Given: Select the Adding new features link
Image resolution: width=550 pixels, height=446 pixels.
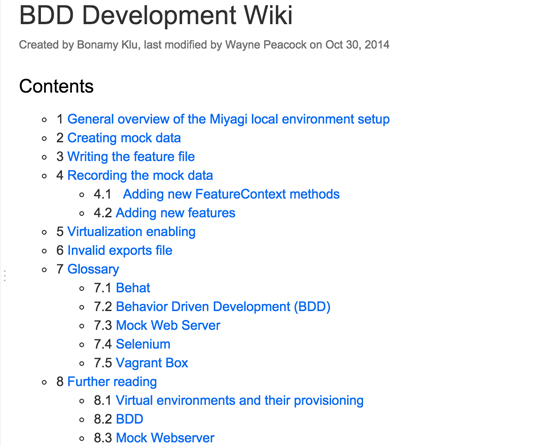Looking at the screenshot, I should click(175, 213).
